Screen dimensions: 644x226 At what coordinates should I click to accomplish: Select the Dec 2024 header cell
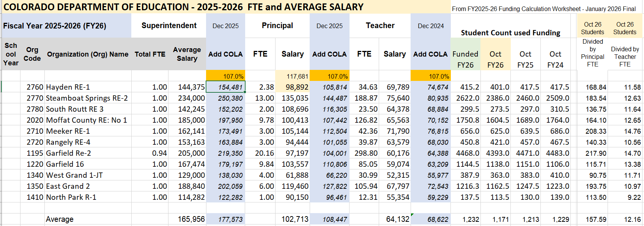coord(431,26)
